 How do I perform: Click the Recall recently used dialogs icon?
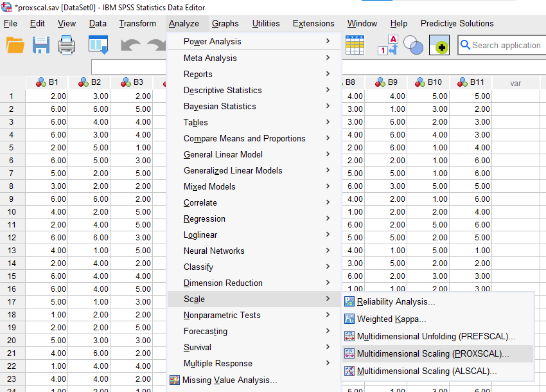98,46
